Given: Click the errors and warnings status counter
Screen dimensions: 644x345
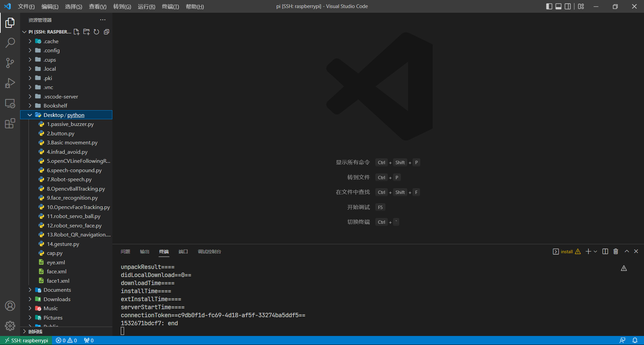Looking at the screenshot, I should [x=66, y=340].
